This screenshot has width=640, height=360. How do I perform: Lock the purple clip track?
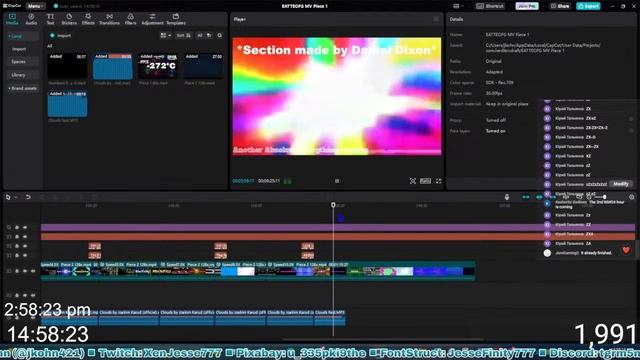[x=17, y=227]
